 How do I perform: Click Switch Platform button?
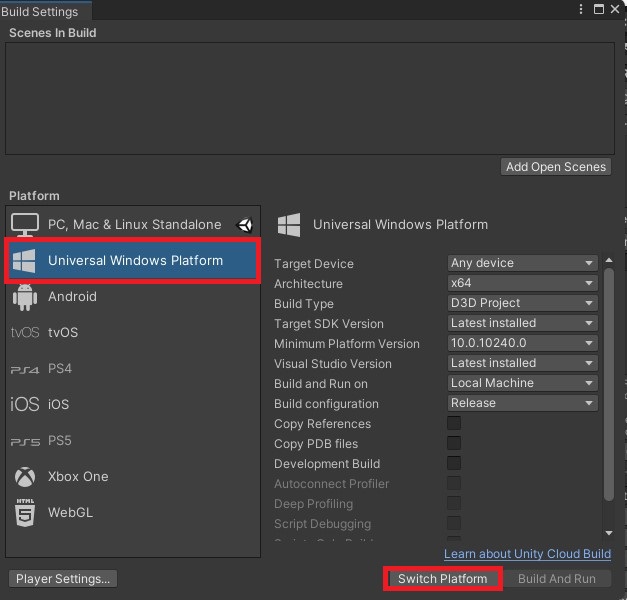(x=443, y=578)
